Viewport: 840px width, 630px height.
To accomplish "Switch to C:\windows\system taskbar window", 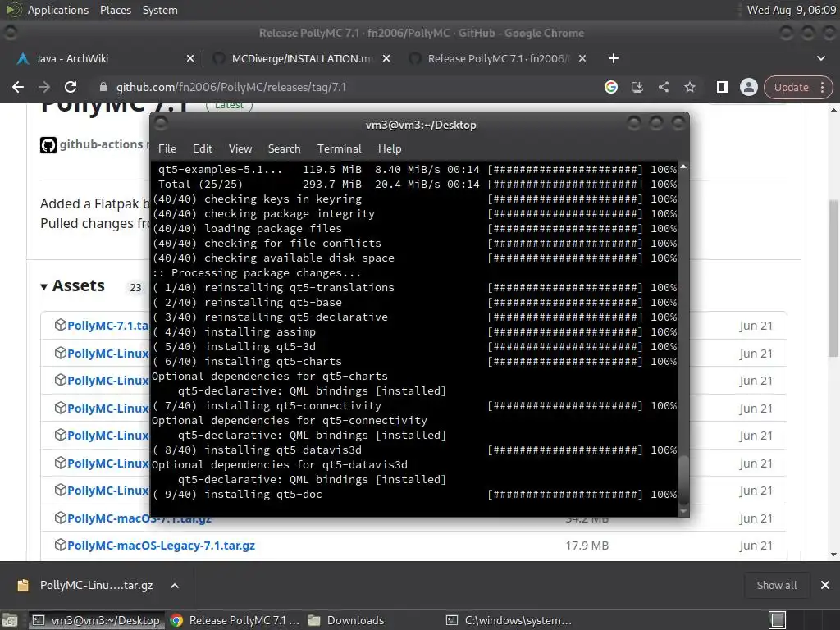I will point(509,620).
